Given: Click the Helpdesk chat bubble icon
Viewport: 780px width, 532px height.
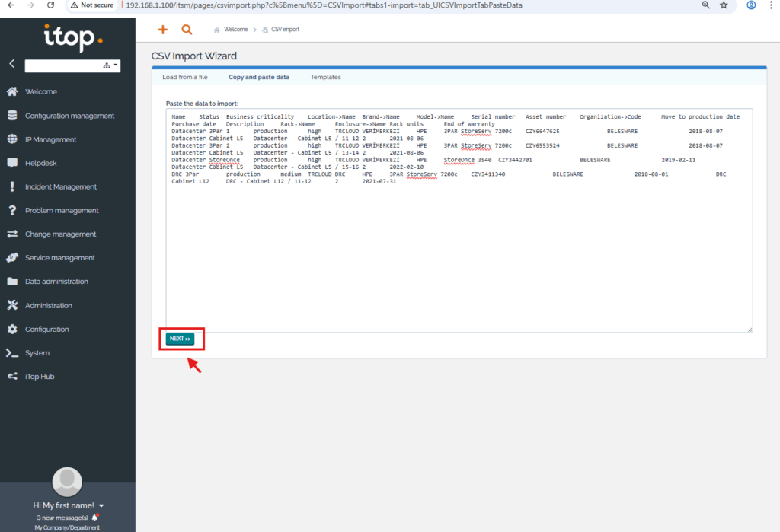Looking at the screenshot, I should click(x=11, y=163).
